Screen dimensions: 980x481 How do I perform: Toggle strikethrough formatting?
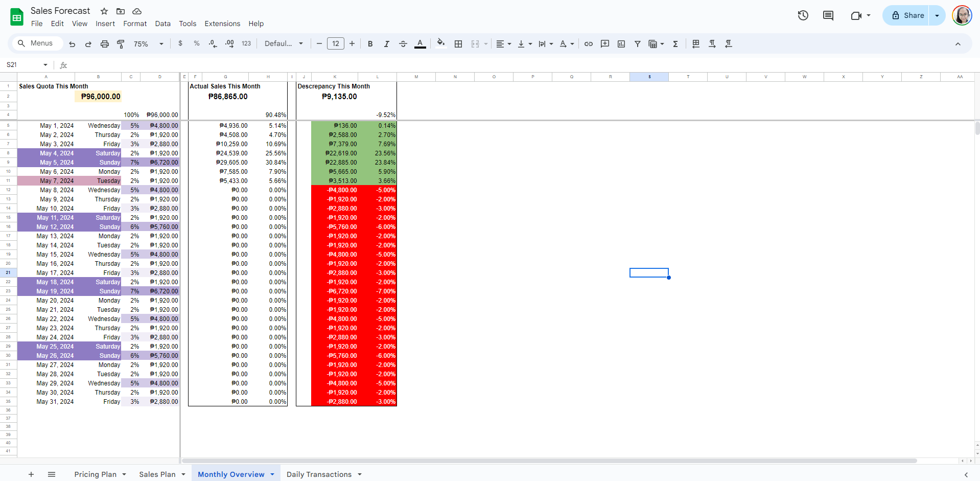point(403,44)
